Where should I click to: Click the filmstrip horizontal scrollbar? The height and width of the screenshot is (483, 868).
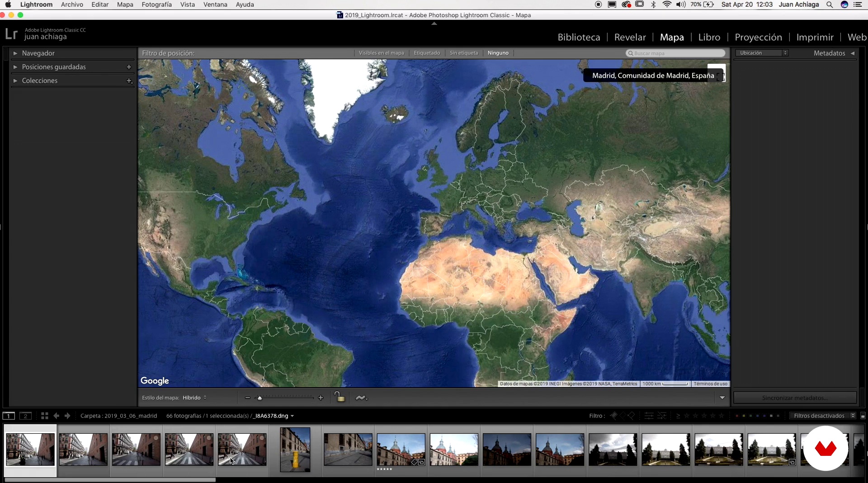pos(110,480)
